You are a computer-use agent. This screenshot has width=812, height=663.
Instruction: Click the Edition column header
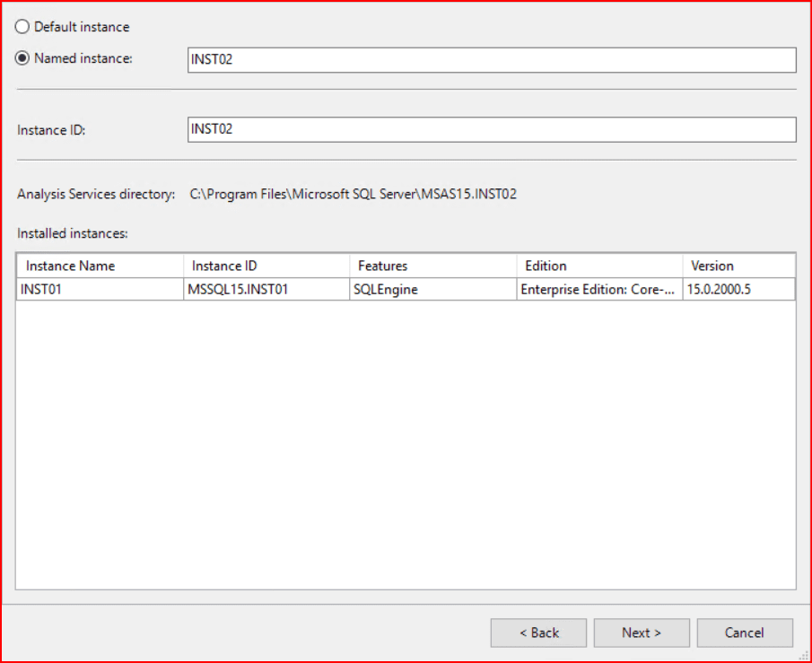(598, 266)
